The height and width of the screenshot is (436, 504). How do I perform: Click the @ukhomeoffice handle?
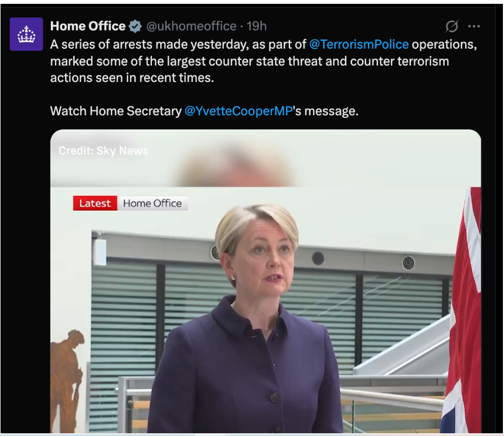[191, 26]
